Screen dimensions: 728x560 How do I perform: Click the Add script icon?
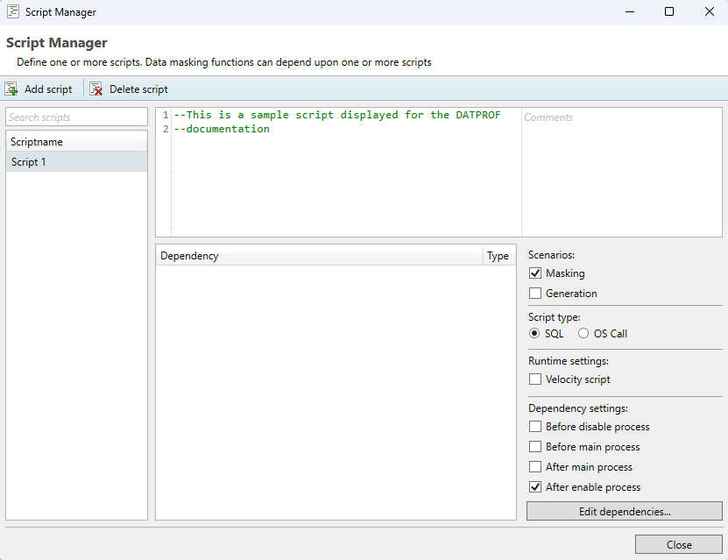click(x=11, y=89)
